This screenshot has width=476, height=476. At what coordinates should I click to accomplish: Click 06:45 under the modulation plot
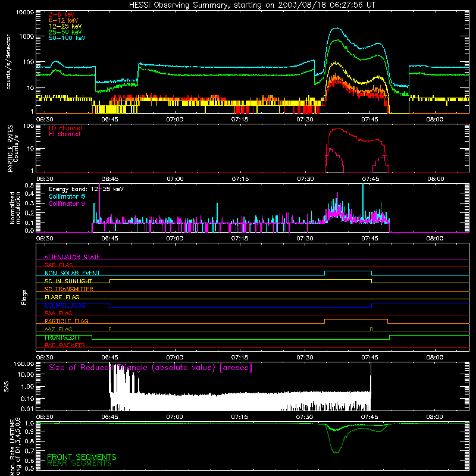tap(109, 239)
